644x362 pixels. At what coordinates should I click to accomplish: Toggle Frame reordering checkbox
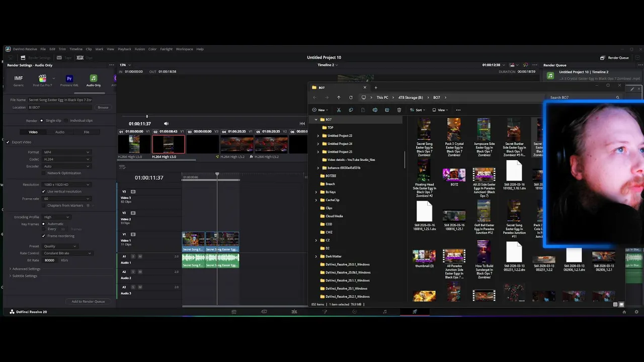(x=43, y=236)
